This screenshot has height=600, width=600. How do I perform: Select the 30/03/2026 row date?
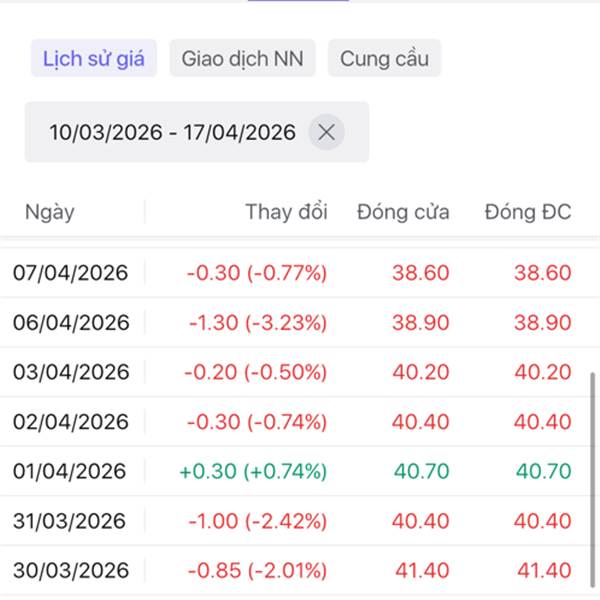71,571
